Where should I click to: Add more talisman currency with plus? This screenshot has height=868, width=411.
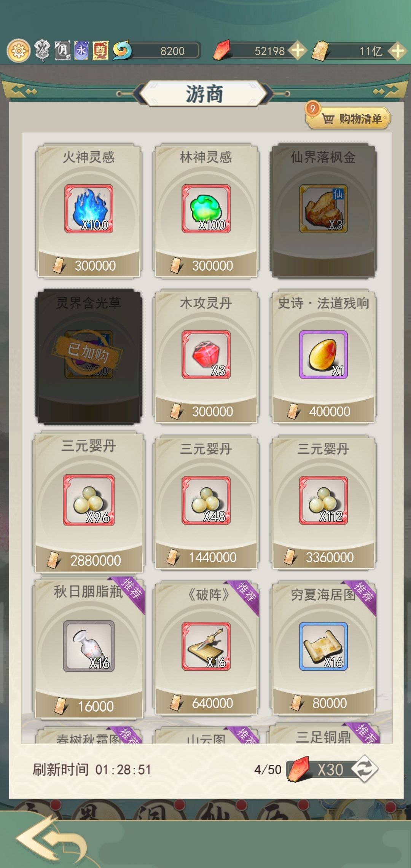[397, 51]
